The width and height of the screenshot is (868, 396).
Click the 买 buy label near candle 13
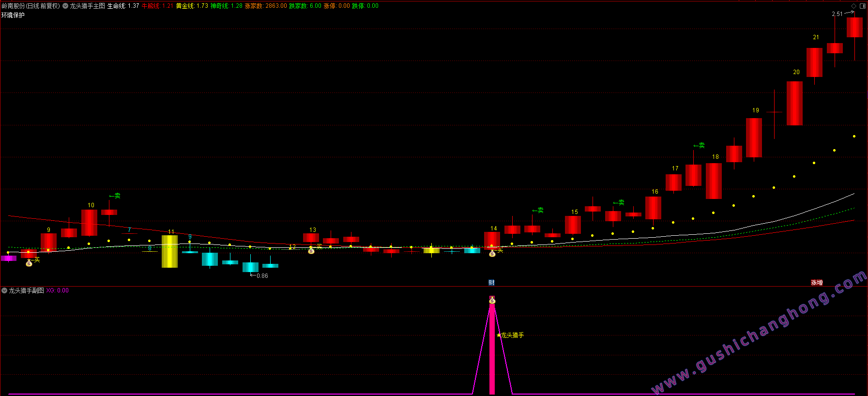coord(319,246)
